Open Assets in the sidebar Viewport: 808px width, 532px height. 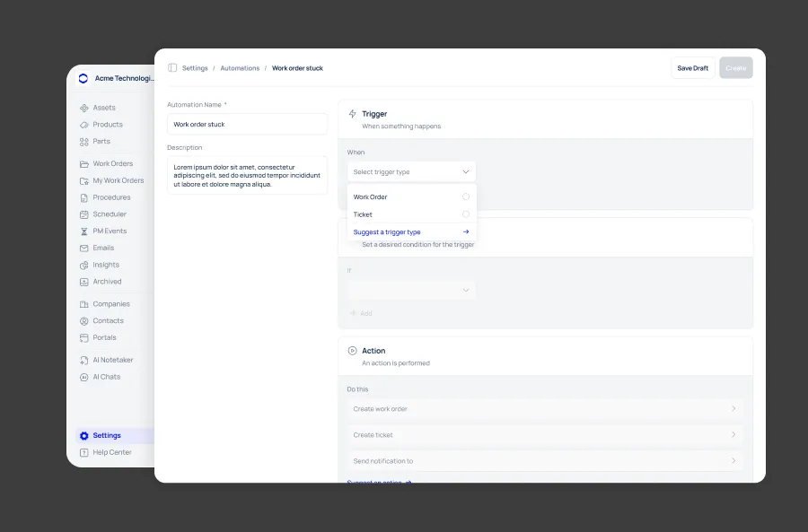(104, 108)
